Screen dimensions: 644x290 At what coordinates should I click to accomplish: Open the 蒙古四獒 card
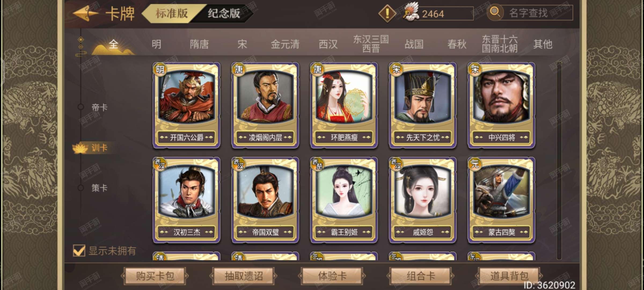pyautogui.click(x=501, y=200)
